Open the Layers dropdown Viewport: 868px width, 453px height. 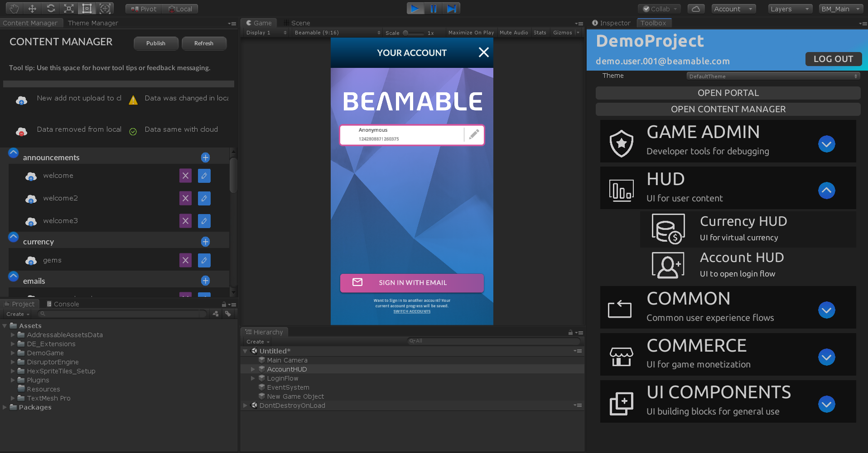coord(790,9)
